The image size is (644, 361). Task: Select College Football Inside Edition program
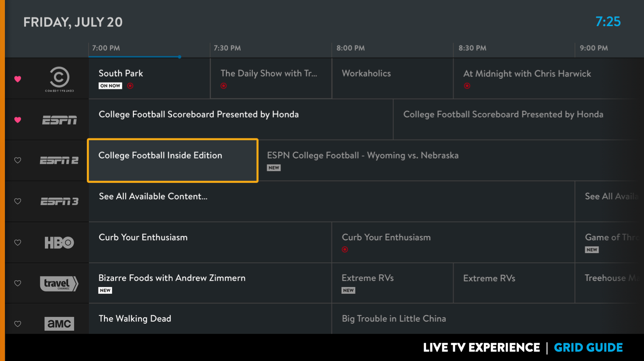click(x=172, y=160)
